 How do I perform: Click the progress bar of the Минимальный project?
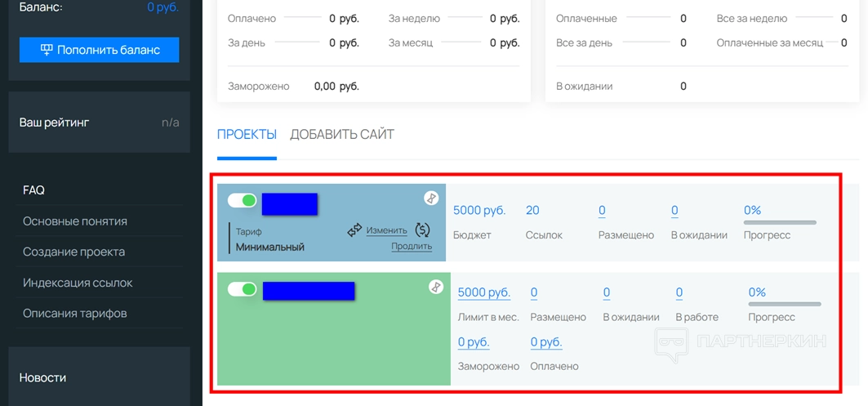(780, 223)
